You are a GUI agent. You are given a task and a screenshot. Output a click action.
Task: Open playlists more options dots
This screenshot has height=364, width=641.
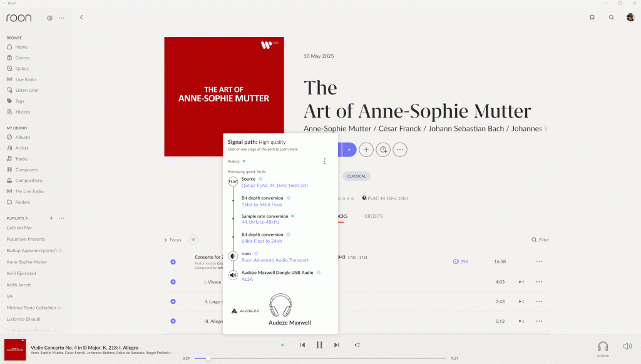pyautogui.click(x=62, y=218)
